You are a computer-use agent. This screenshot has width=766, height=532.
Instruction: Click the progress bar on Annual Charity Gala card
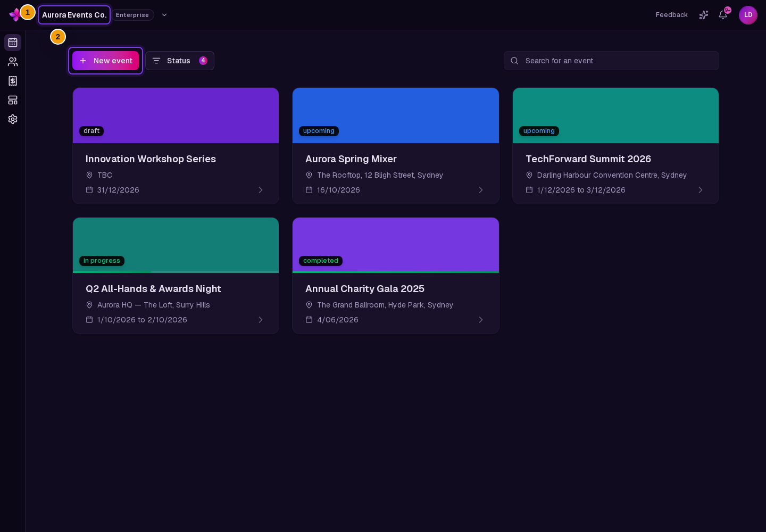pyautogui.click(x=396, y=272)
